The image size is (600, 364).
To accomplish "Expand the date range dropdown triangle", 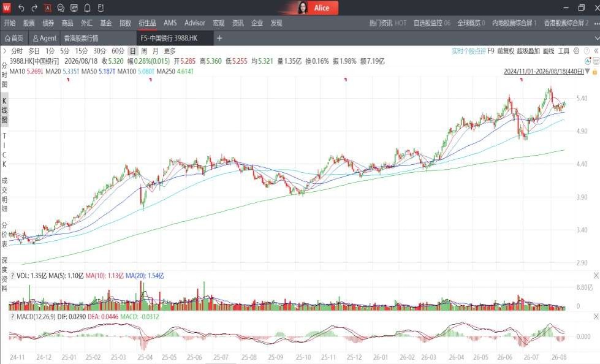I will tap(587, 72).
